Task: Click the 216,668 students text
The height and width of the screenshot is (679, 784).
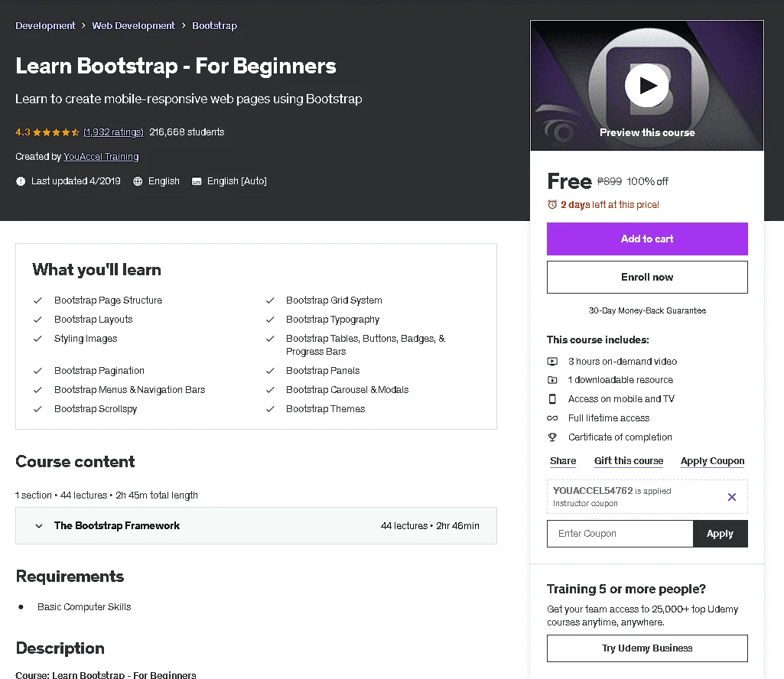Action: point(187,132)
